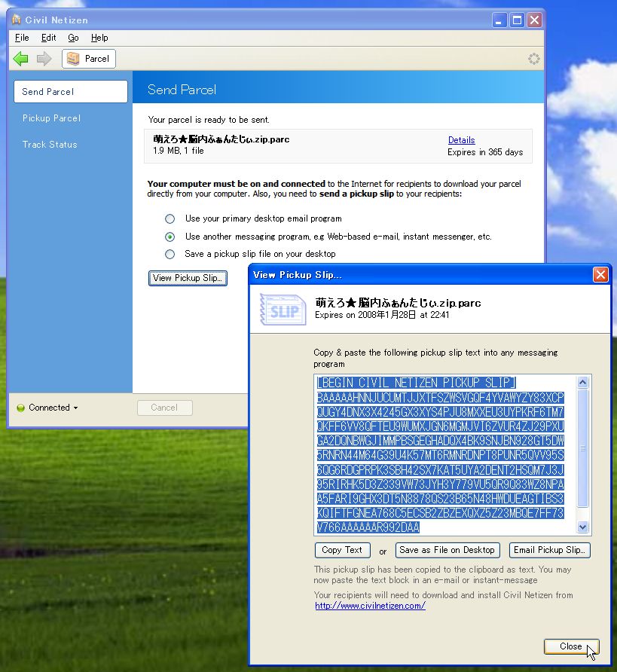Click the pickup slip text scroll up arrow
Viewport: 617px width, 672px height.
click(x=583, y=382)
